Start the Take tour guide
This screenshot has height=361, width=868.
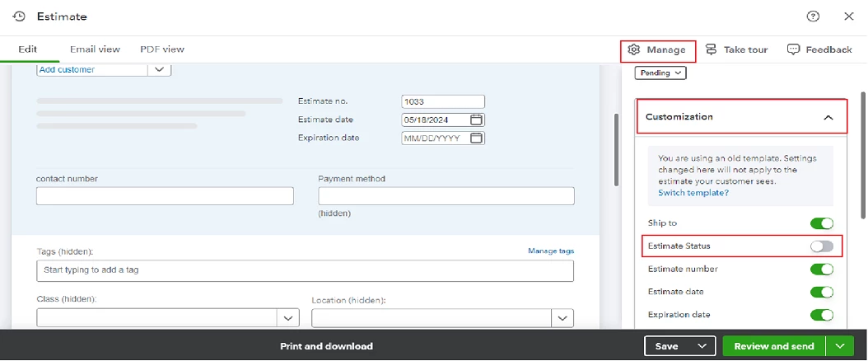point(736,49)
